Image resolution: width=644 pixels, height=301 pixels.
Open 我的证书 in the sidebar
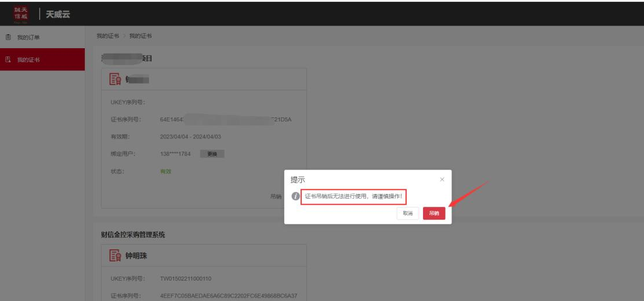(28, 60)
